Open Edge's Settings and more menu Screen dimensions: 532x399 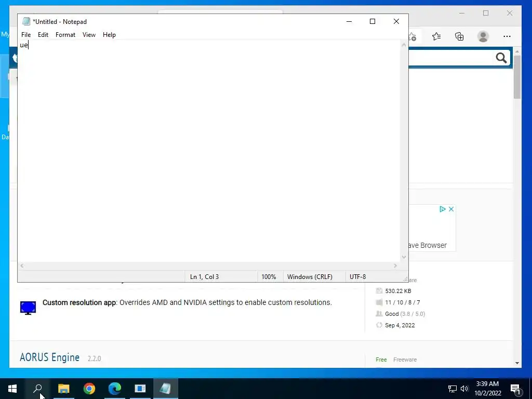click(507, 36)
